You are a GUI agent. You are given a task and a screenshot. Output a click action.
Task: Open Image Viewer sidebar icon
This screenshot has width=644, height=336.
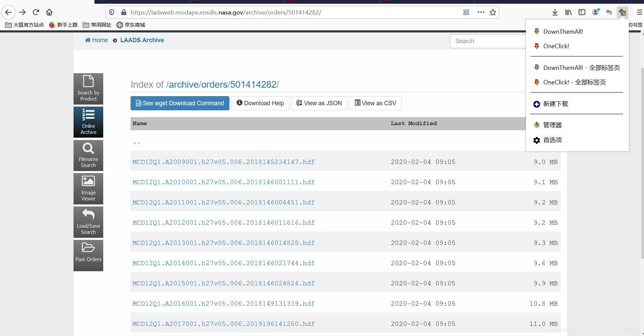pyautogui.click(x=88, y=189)
